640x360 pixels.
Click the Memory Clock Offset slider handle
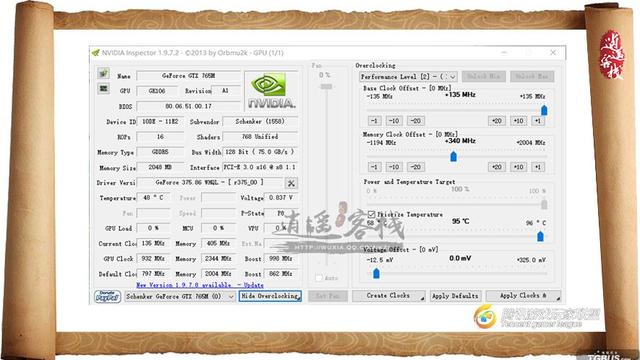coord(453,156)
